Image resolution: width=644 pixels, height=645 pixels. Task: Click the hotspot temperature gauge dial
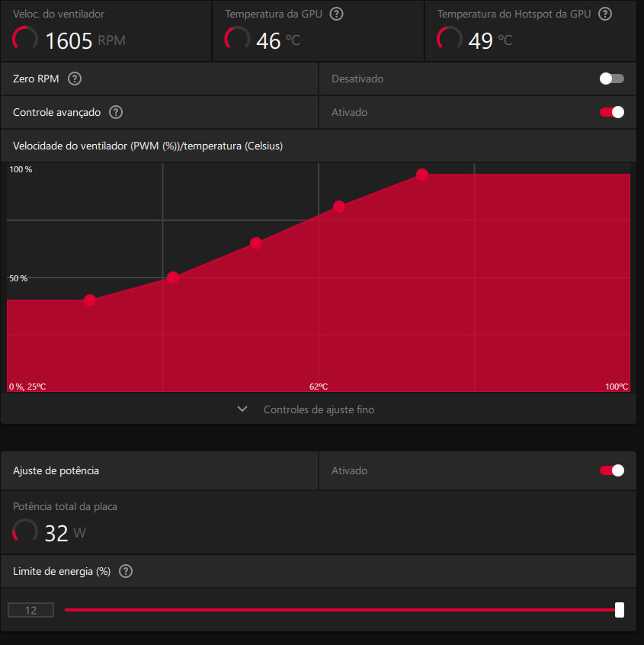pyautogui.click(x=450, y=39)
